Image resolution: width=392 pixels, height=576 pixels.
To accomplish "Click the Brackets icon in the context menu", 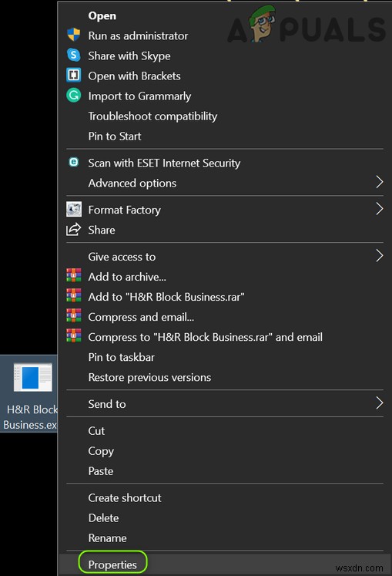I will point(73,76).
